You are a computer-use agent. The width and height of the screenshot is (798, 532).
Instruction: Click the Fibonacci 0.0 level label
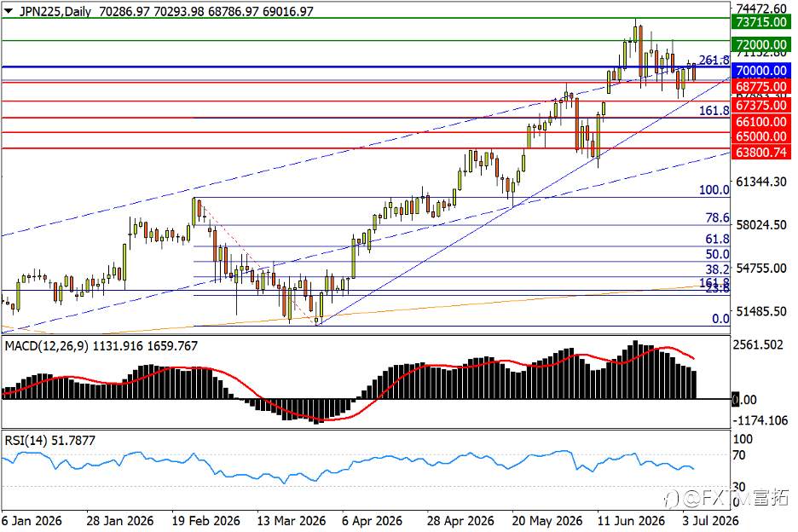[x=720, y=319]
